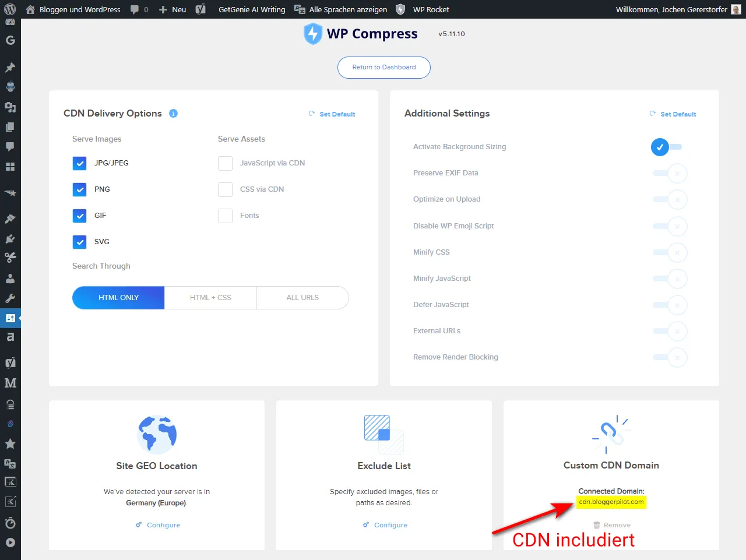Open Comments via sidebar speech bubble icon
Viewport: 746px width, 560px height.
click(10, 146)
